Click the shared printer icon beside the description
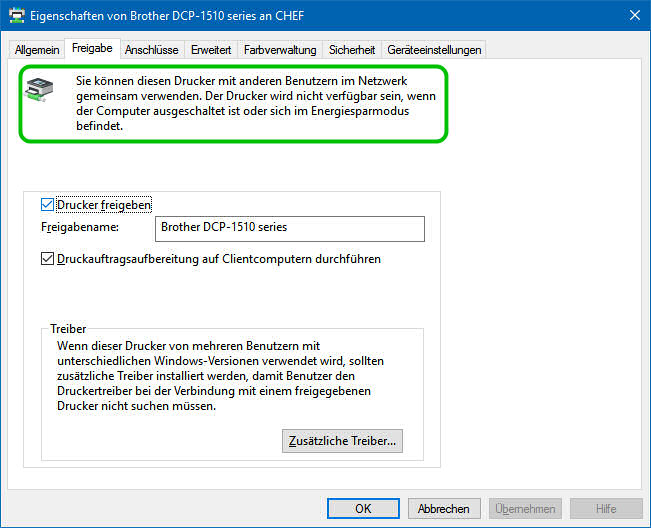The width and height of the screenshot is (651, 528). [x=36, y=91]
